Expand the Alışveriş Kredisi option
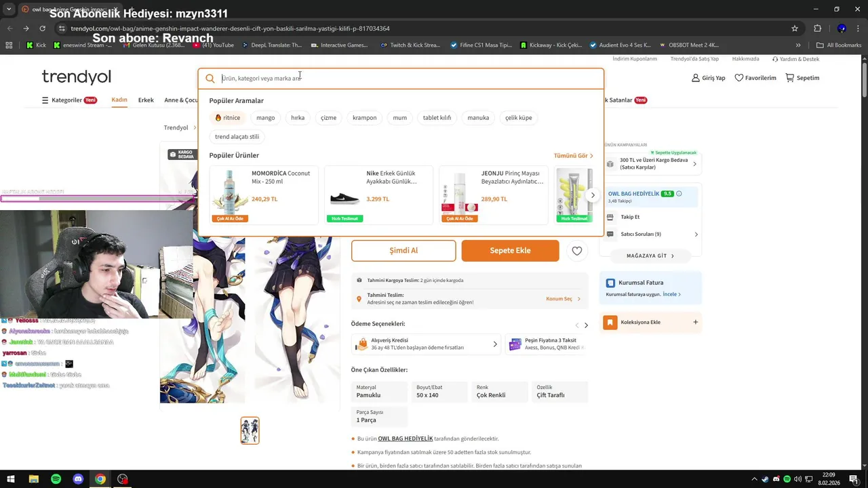This screenshot has height=488, width=868. coord(427,344)
